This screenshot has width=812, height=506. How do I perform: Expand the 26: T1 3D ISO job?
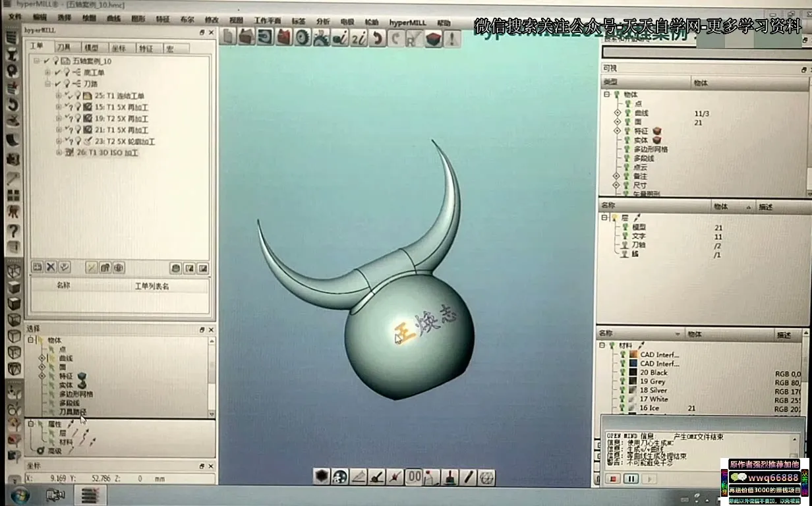(59, 153)
